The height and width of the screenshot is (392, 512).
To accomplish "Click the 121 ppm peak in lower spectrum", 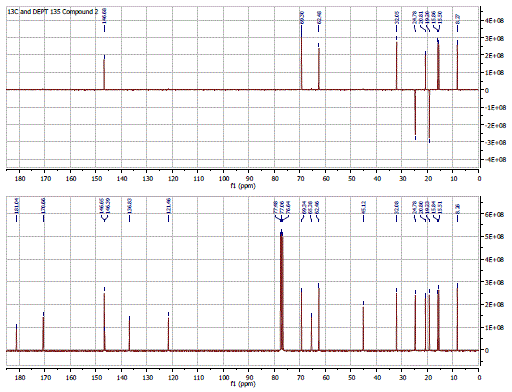I will [168, 333].
